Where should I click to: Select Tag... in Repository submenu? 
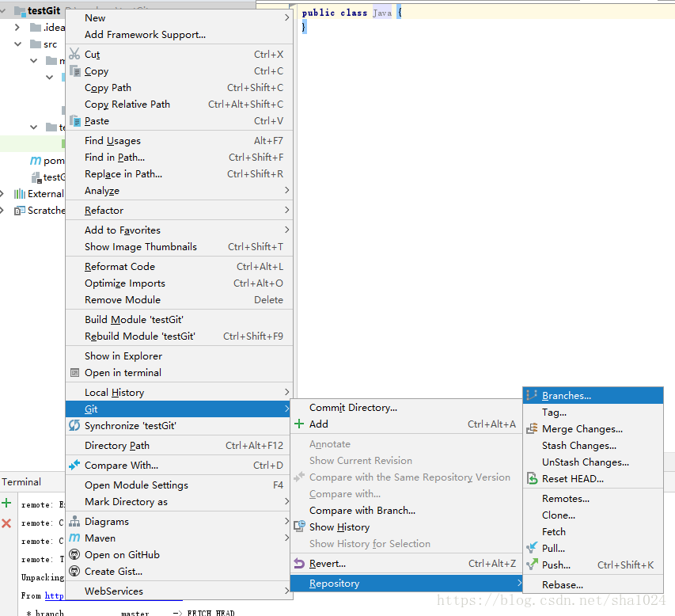point(593,413)
